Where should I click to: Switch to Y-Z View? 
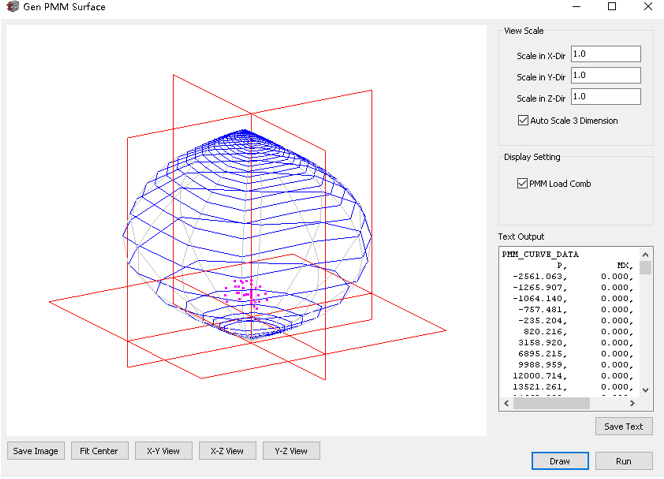(x=291, y=451)
